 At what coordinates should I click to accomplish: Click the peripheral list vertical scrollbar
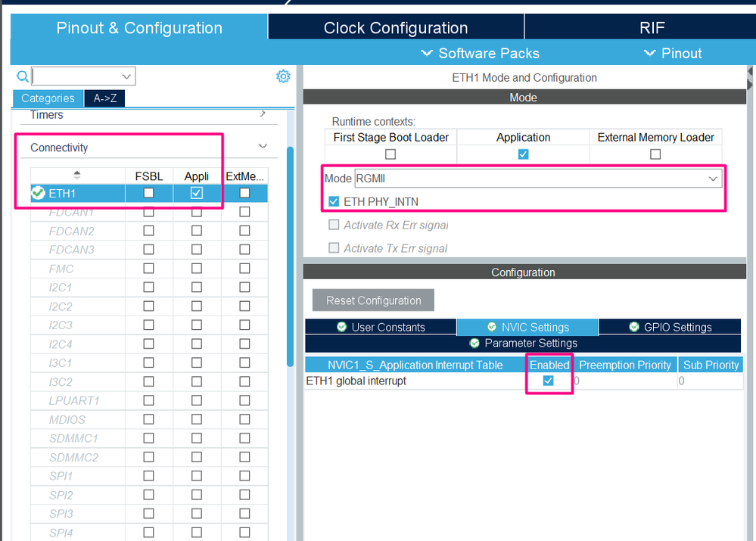coord(291,257)
